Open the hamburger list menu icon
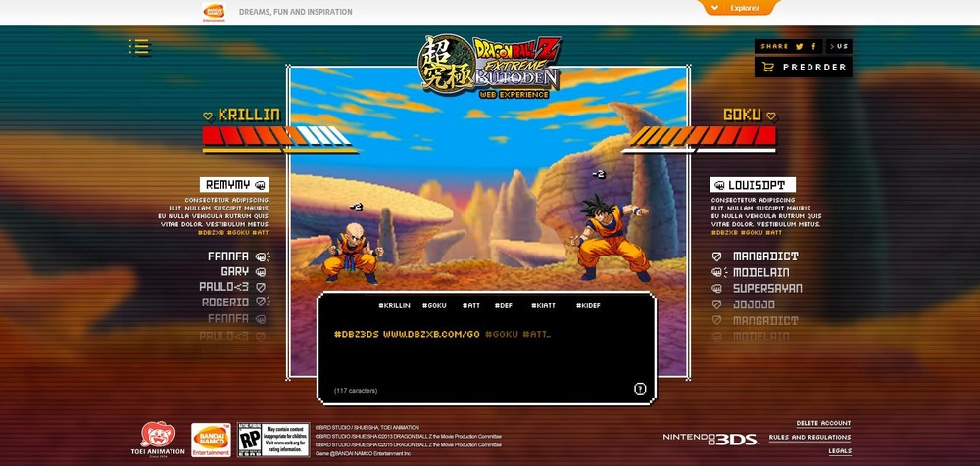Image resolution: width=980 pixels, height=466 pixels. click(140, 47)
